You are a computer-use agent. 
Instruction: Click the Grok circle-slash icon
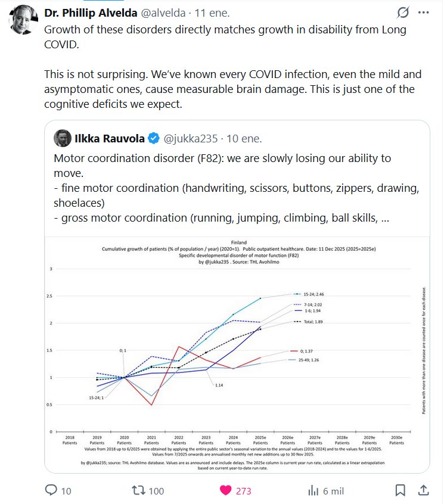pos(402,13)
